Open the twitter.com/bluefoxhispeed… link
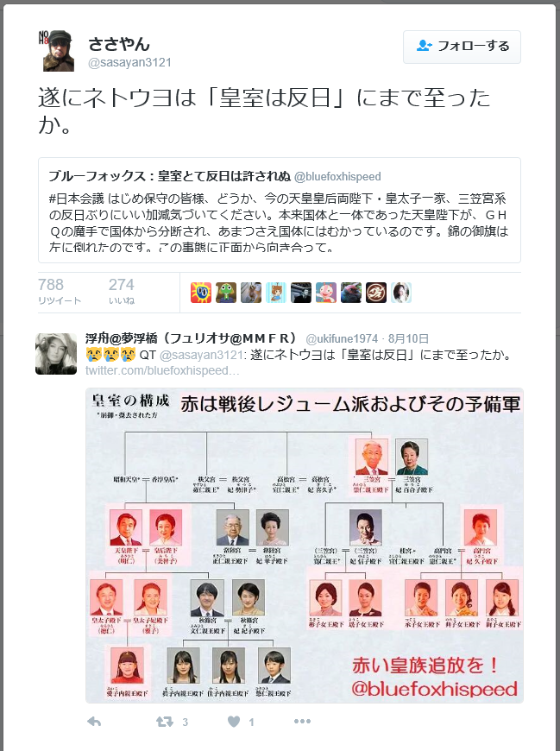Viewport: 560px width, 751px height. click(161, 370)
